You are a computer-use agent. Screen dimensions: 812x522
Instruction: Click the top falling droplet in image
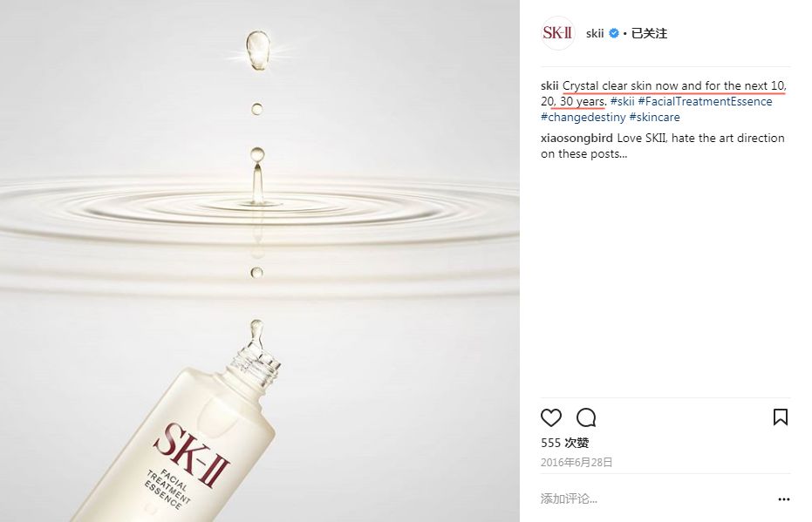pyautogui.click(x=258, y=51)
